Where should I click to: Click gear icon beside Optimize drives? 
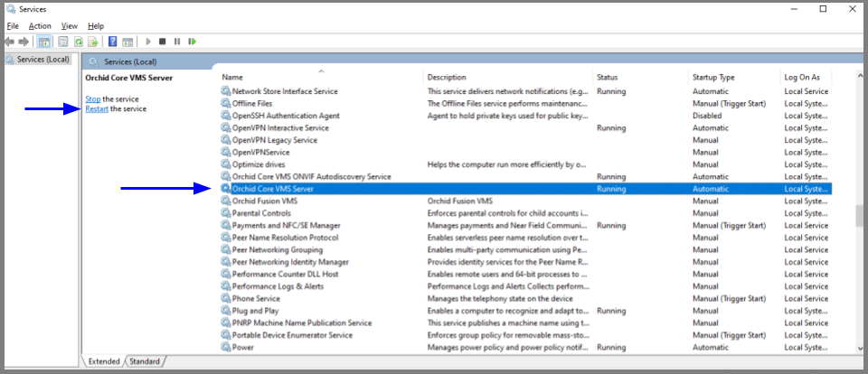225,164
